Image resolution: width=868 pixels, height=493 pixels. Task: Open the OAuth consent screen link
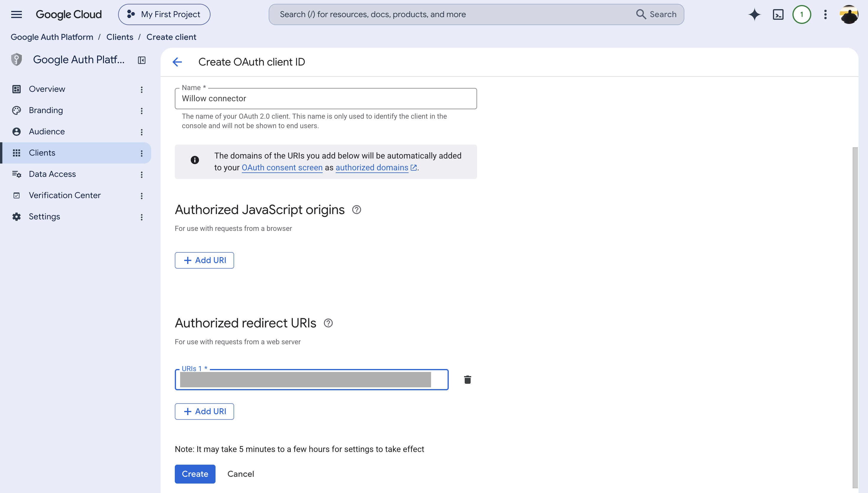pos(282,168)
